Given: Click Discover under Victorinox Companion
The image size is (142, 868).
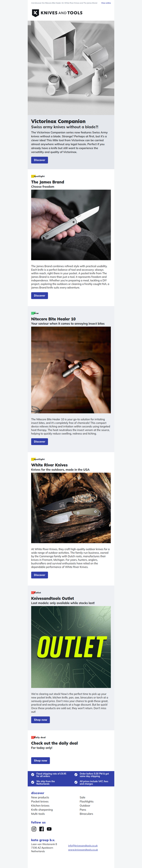Looking at the screenshot, I should [39, 160].
